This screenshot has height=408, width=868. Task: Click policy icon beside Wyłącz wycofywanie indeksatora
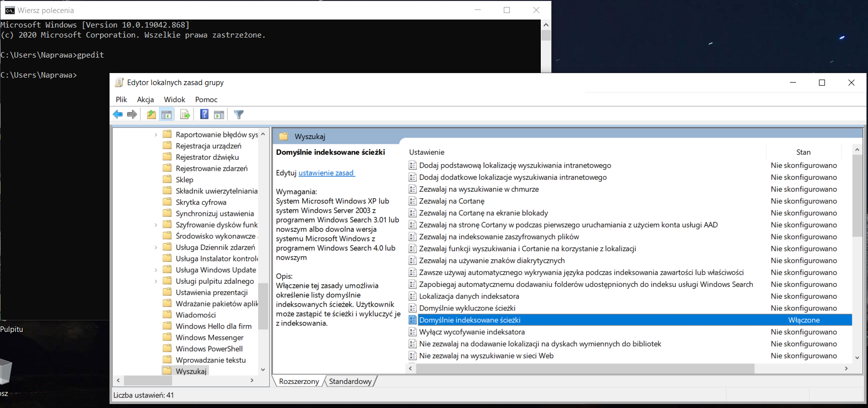(x=413, y=332)
